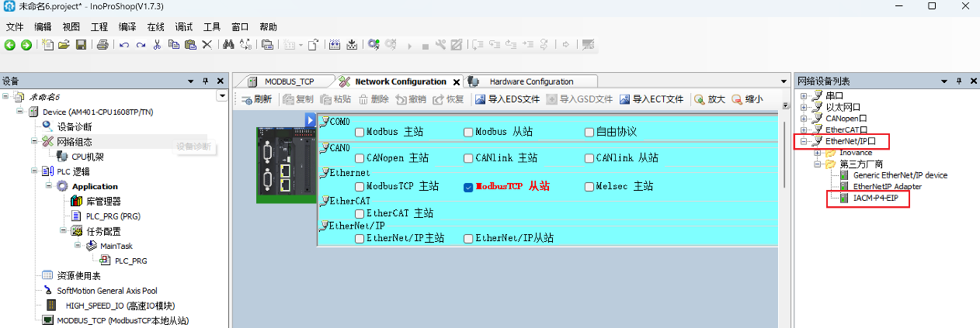Image resolution: width=980 pixels, height=328 pixels.
Task: Enable the EtherCAT 主站 checkbox
Action: pyautogui.click(x=360, y=213)
